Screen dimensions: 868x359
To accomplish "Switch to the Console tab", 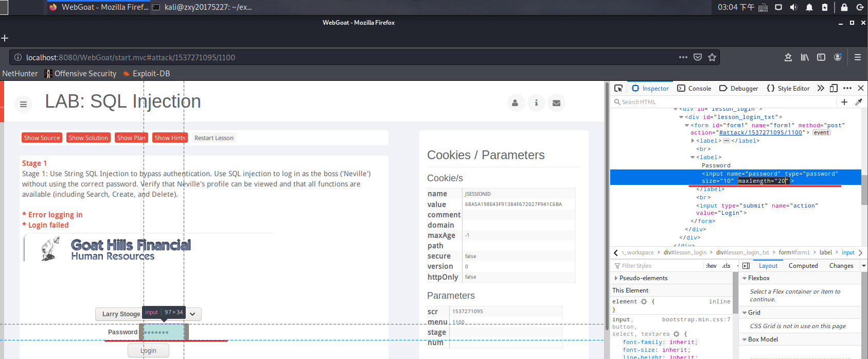I will pos(694,88).
